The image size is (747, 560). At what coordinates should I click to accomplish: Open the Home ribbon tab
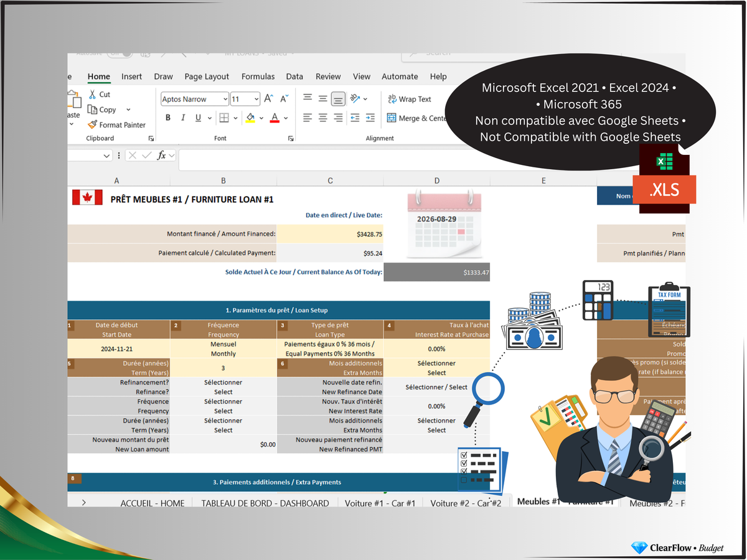98,77
